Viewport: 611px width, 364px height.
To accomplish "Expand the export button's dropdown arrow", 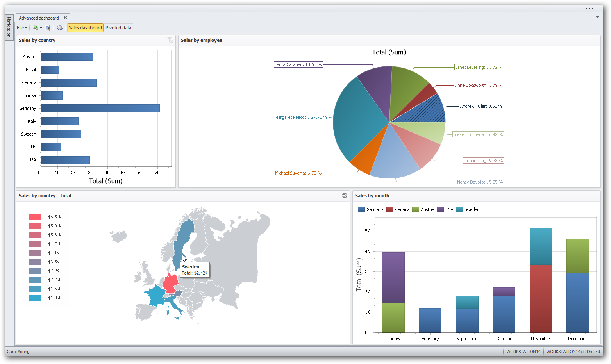I will click(41, 28).
